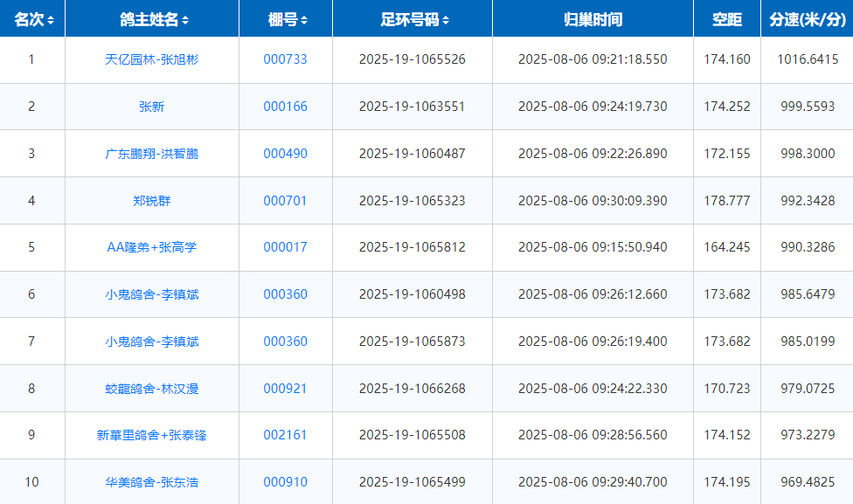Open owner link 天亿园林-张旭彬
The width and height of the screenshot is (853, 504).
tap(151, 59)
